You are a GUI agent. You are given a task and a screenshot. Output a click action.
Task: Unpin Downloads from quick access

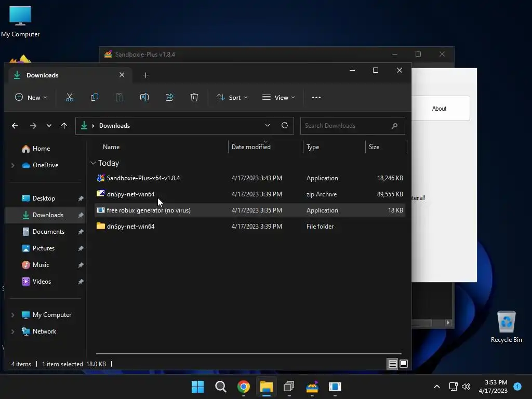(x=81, y=215)
